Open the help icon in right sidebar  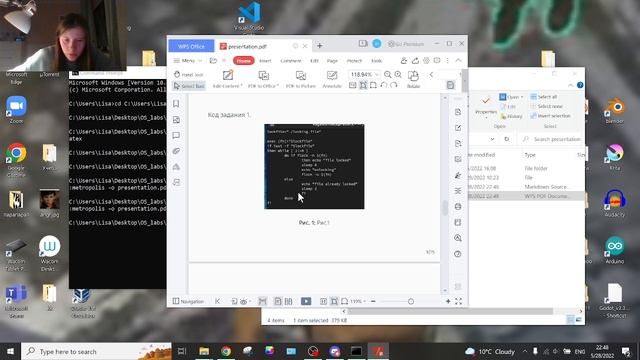click(x=458, y=254)
